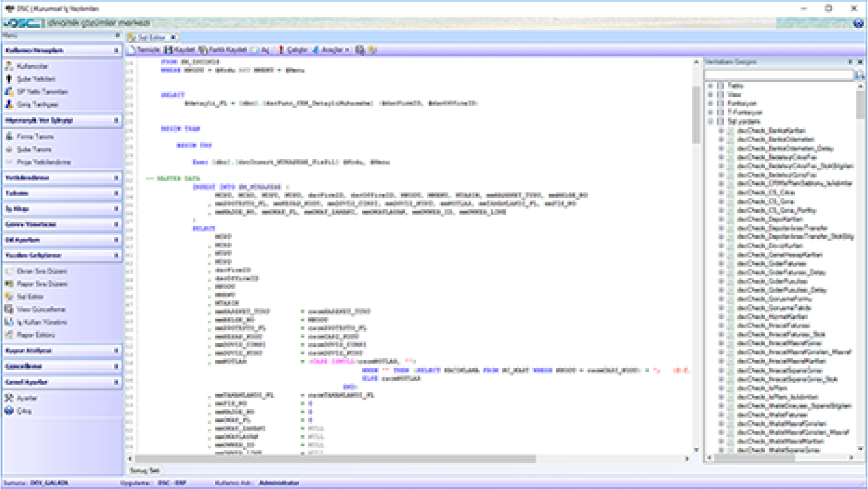Open the Araçlar tools dropdown
868x489 pixels.
[331, 50]
